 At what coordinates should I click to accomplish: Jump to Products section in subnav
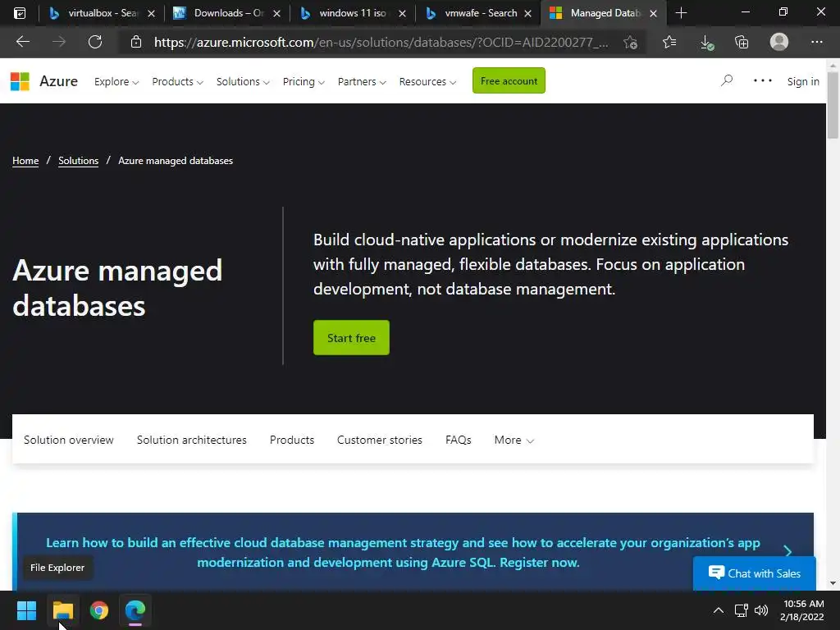[292, 440]
